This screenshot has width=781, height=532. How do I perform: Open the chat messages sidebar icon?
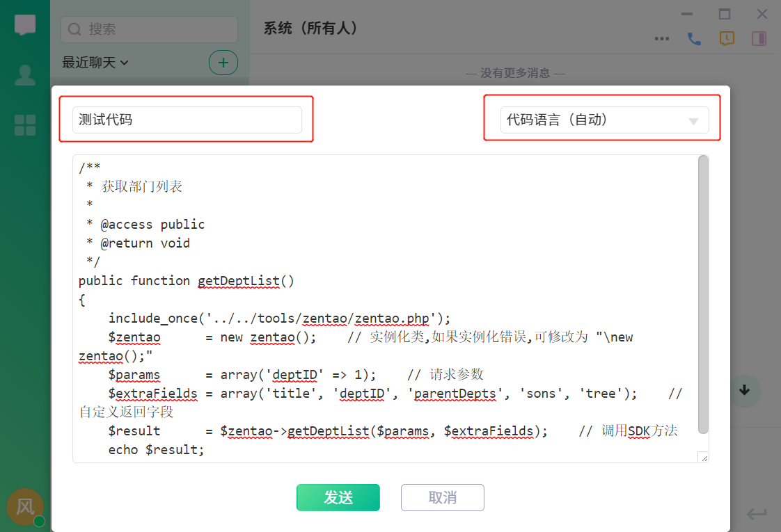tap(25, 26)
